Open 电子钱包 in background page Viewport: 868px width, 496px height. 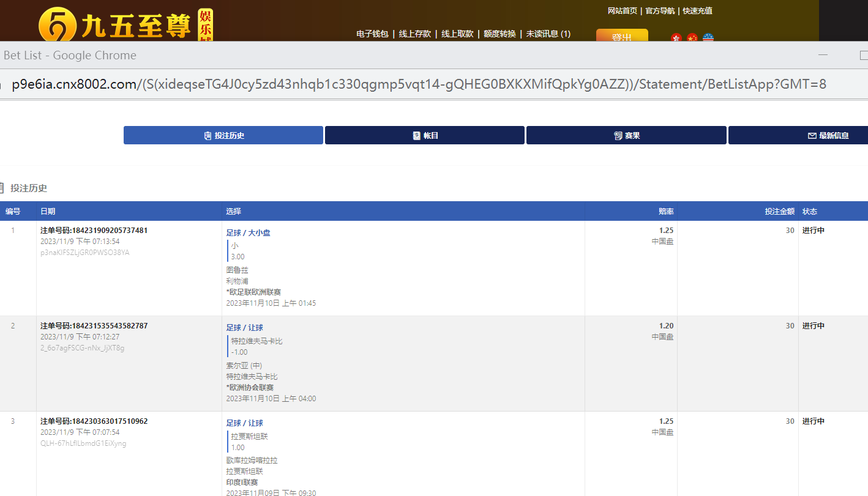click(x=372, y=34)
